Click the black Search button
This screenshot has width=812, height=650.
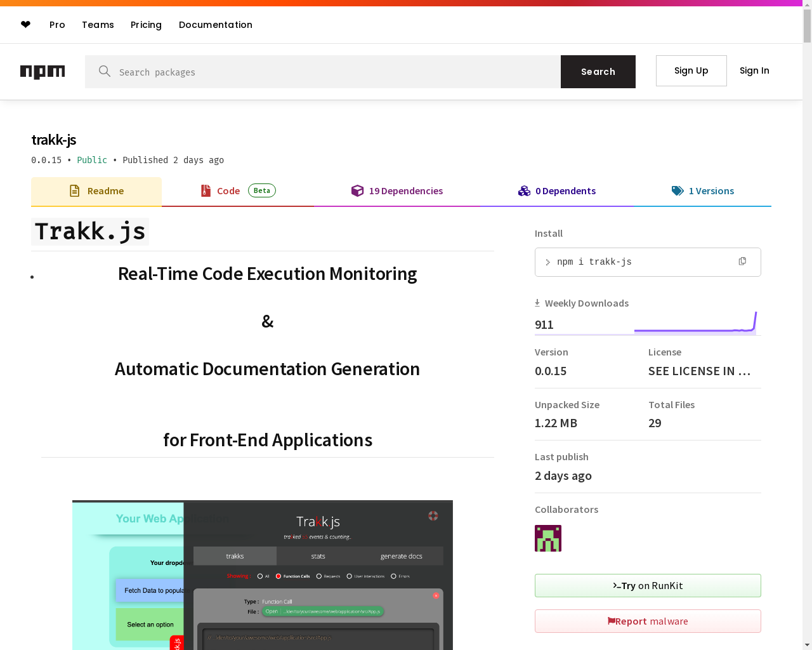click(x=598, y=72)
